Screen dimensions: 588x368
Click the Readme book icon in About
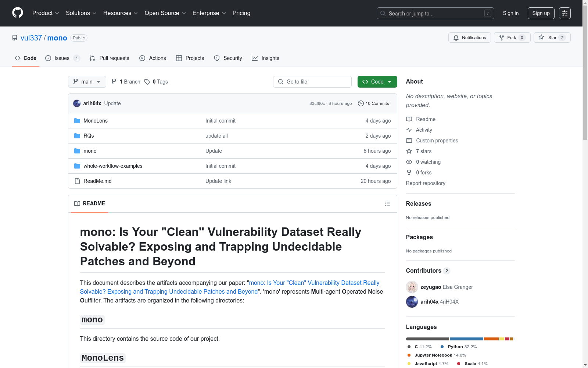pyautogui.click(x=409, y=119)
